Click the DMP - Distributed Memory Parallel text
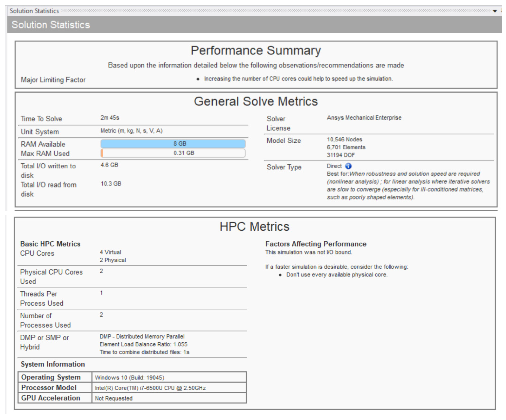 tap(142, 336)
